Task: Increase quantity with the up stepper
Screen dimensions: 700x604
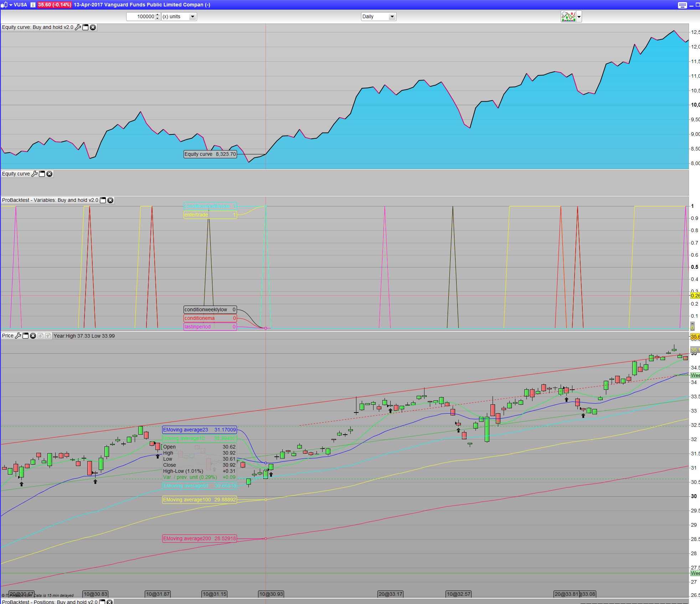Action: (158, 15)
